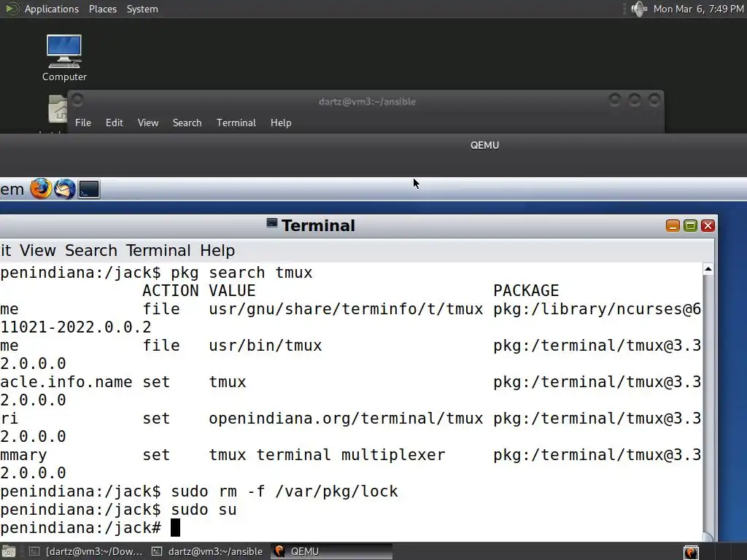The image size is (747, 560).
Task: Close the guest Terminal window
Action: [x=708, y=226]
